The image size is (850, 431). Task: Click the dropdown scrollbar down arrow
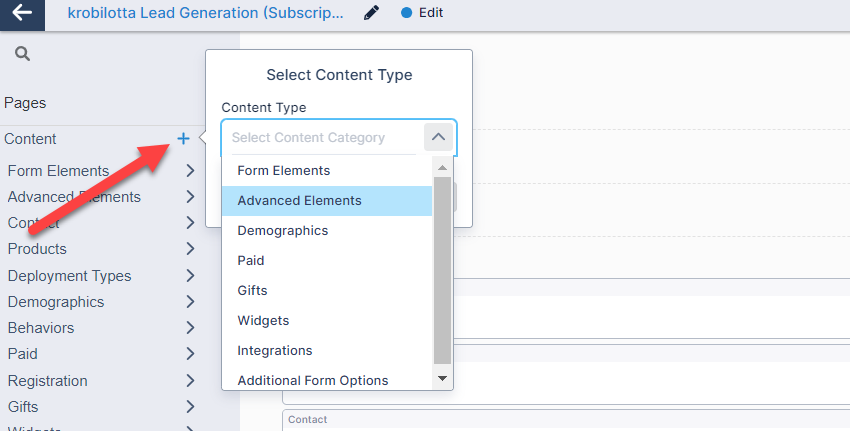point(442,378)
